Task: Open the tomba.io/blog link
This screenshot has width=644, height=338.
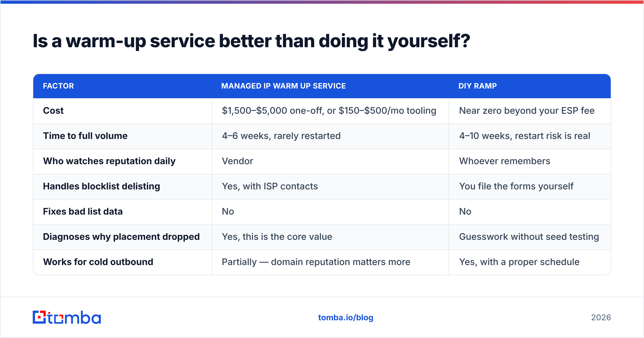Action: click(346, 318)
